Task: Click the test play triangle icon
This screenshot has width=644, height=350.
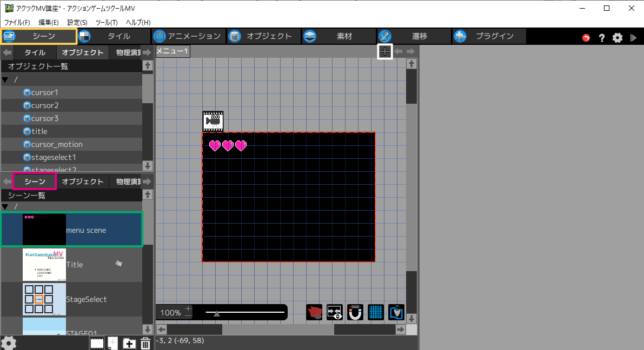Action: pyautogui.click(x=633, y=38)
